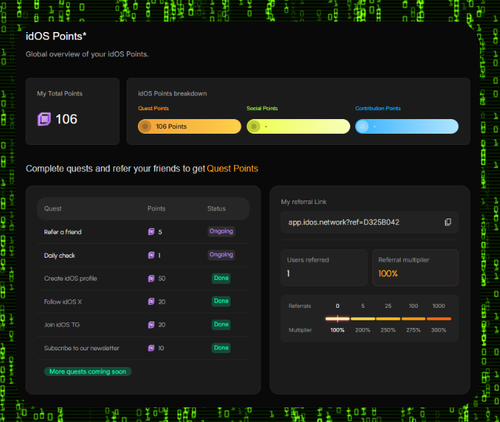
Task: Click the 200% multiplier value
Action: [x=363, y=330]
